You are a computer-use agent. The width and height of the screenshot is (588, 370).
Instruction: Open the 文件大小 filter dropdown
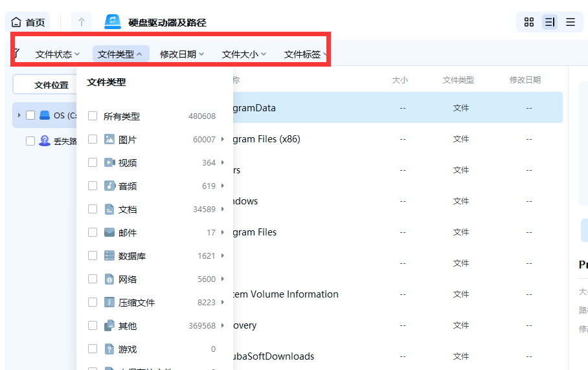pos(244,54)
